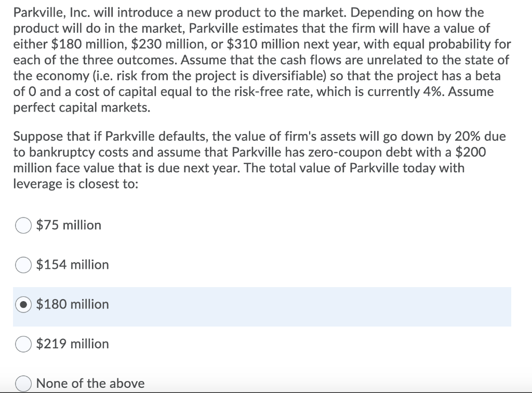
Task: Select the $75 million radio button
Action: point(23,225)
